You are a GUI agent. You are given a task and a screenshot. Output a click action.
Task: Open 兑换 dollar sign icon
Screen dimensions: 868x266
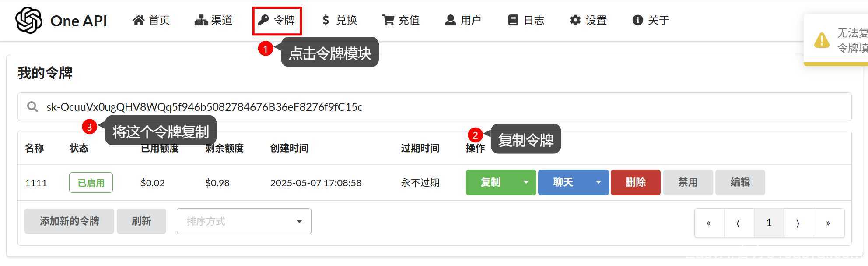(x=325, y=20)
